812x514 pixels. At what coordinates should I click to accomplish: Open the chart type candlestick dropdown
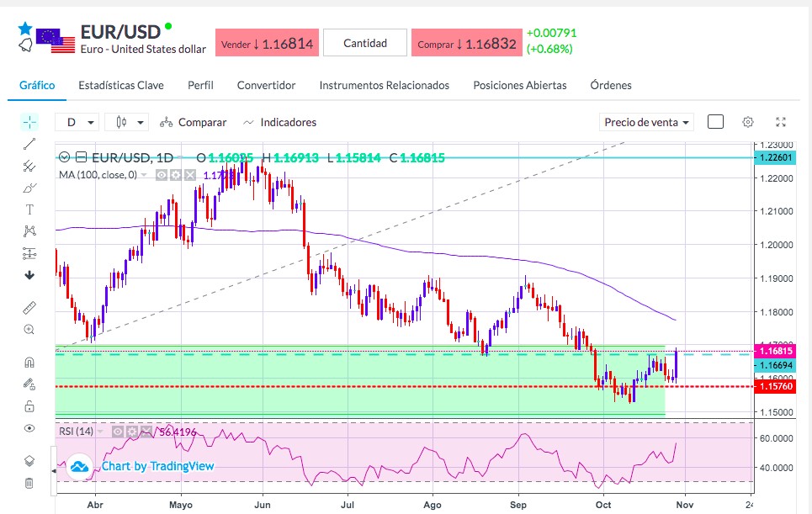(x=127, y=122)
